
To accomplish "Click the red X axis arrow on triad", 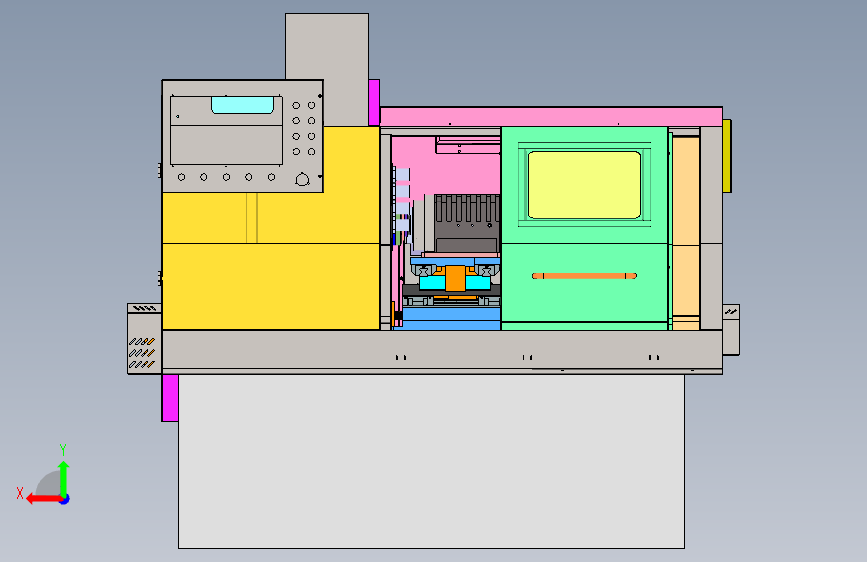I will tap(43, 499).
